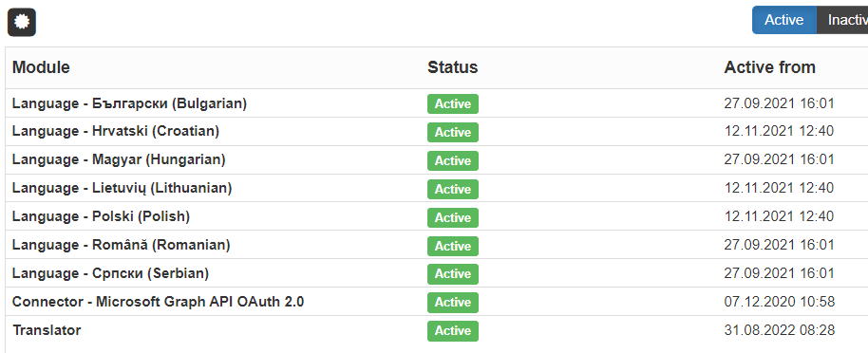Click Active badge for Bulgarian language
The image size is (868, 353).
click(453, 104)
